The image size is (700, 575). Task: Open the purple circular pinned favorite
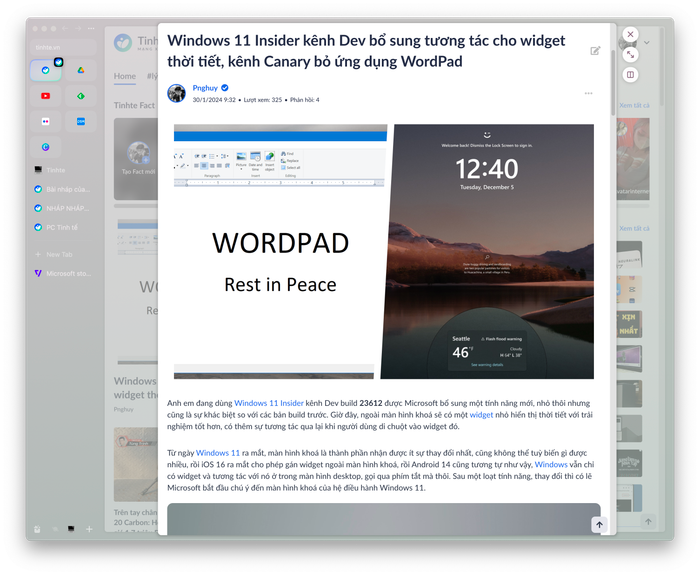46,147
